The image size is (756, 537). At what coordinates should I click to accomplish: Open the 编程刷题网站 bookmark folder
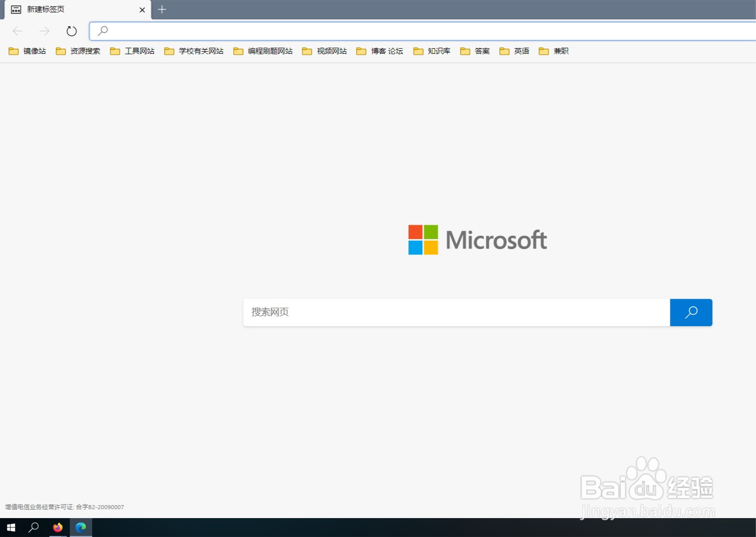tap(263, 51)
